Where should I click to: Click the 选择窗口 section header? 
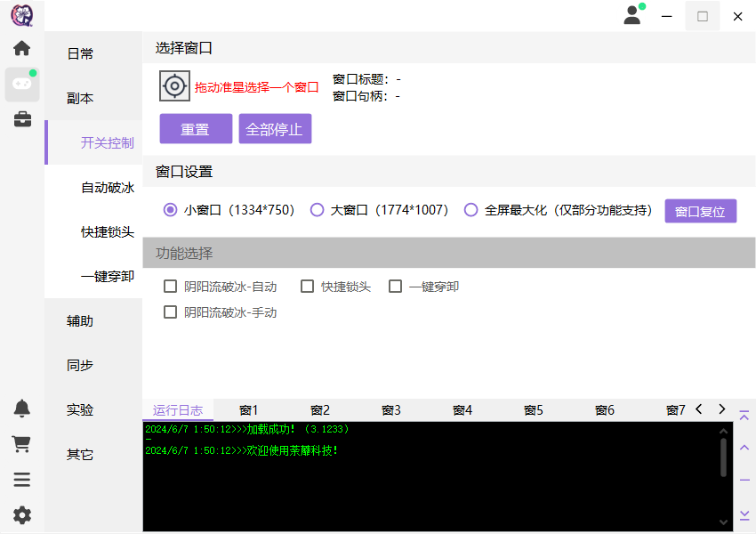click(449, 48)
